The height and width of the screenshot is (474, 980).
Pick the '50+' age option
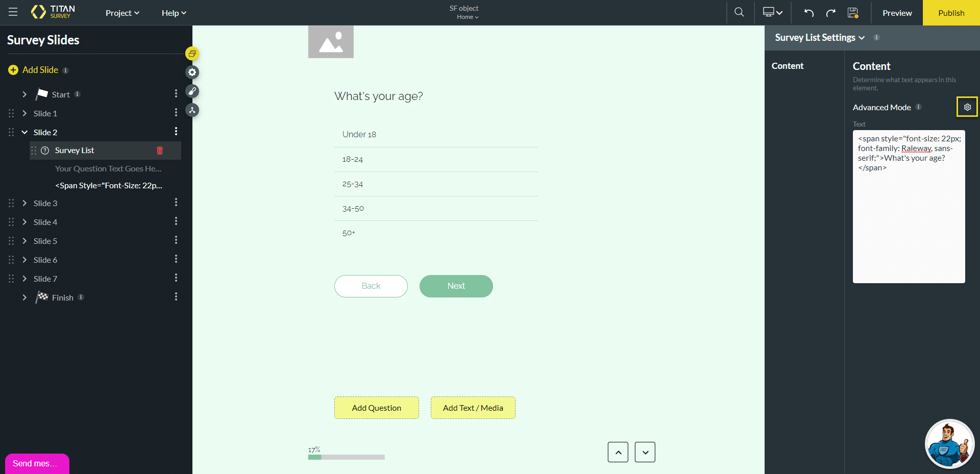[349, 233]
